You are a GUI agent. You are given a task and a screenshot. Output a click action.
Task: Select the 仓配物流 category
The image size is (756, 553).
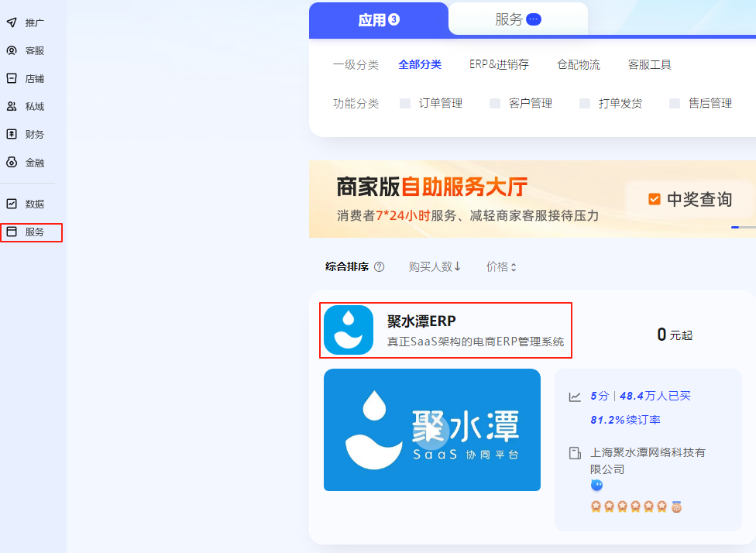point(579,64)
